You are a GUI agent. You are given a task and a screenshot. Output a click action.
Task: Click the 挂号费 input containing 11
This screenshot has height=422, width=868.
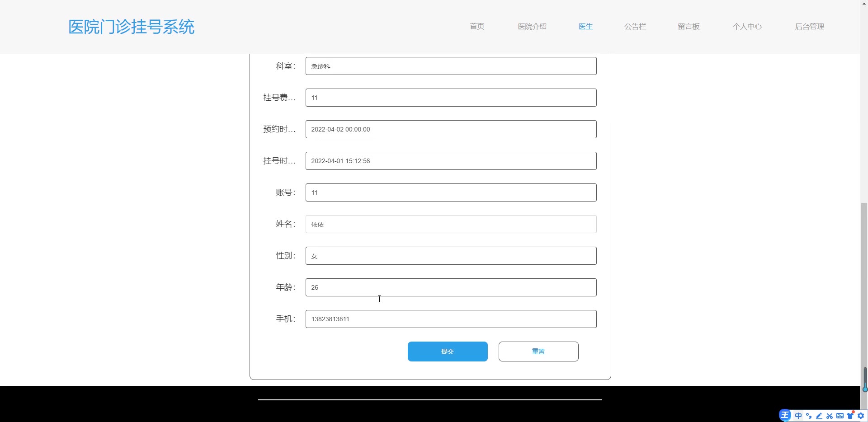point(451,98)
